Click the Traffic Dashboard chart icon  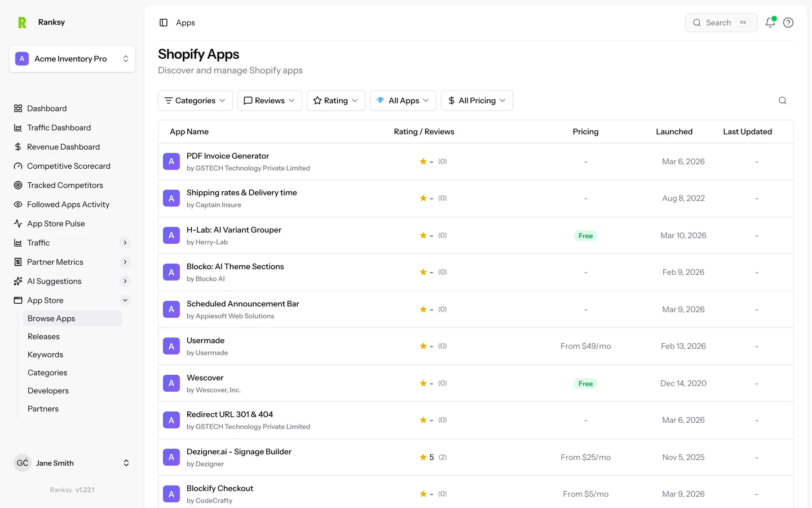tap(18, 128)
